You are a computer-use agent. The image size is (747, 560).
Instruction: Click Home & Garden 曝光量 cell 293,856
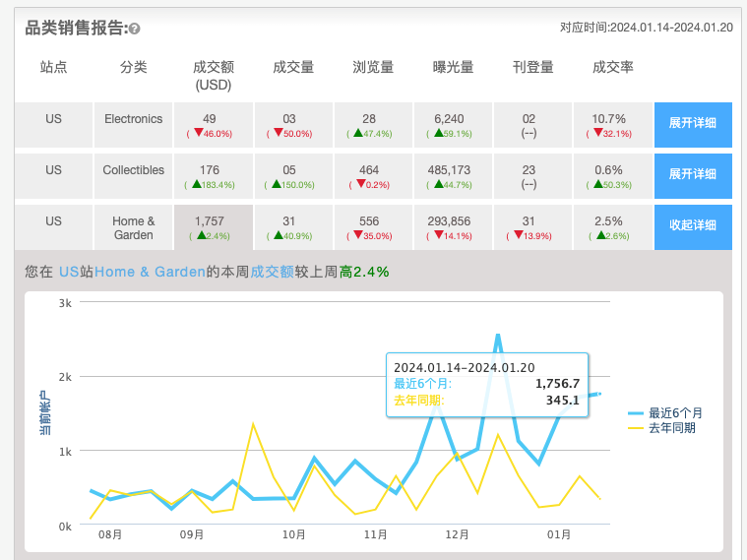coord(453,227)
